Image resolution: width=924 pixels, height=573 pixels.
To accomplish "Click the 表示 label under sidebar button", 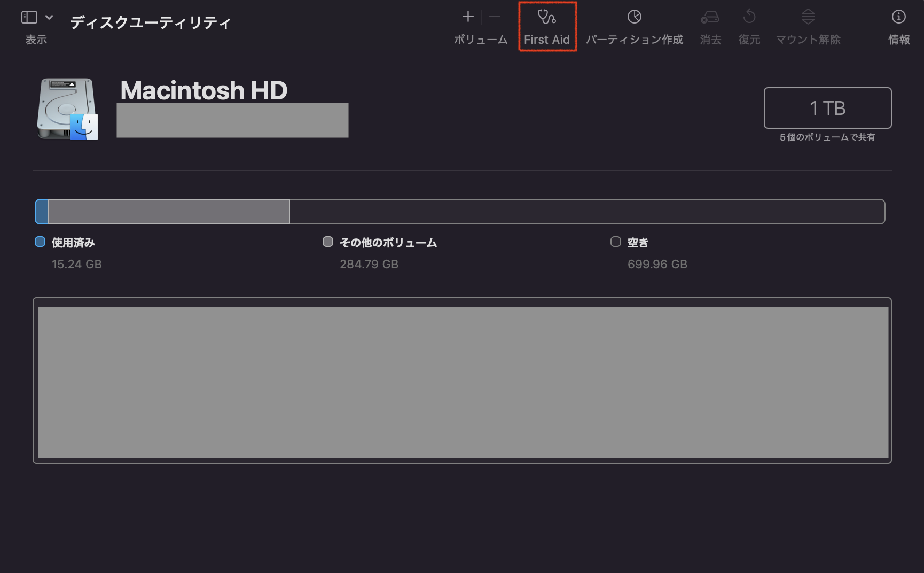I will [x=36, y=40].
